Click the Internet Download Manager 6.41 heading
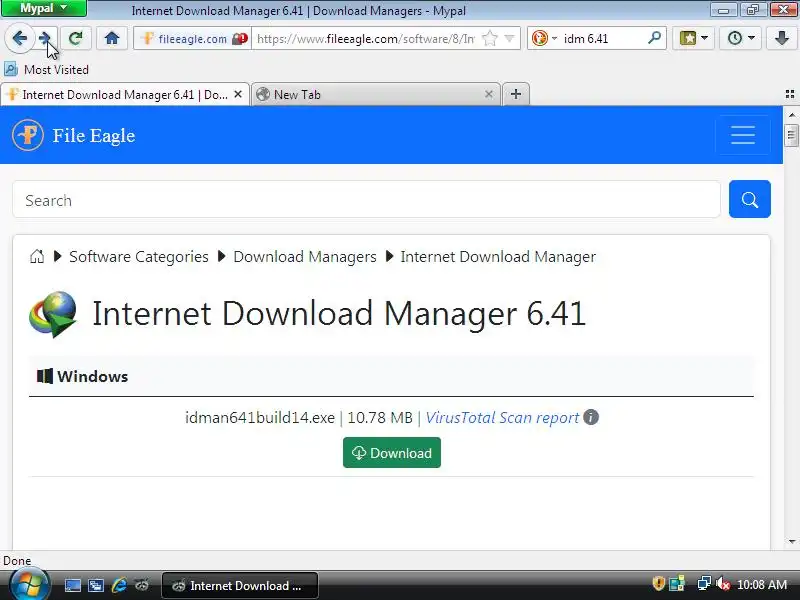Image resolution: width=800 pixels, height=600 pixels. click(339, 313)
